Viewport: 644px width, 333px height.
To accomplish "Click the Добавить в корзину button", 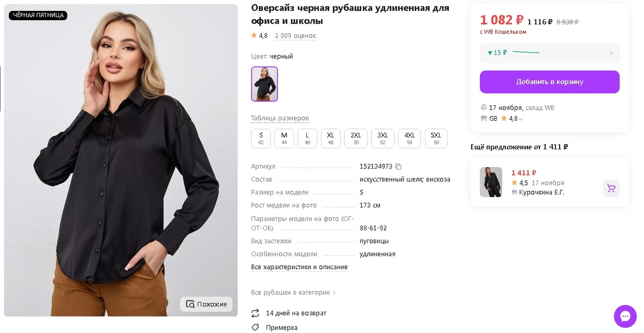I will coord(550,82).
